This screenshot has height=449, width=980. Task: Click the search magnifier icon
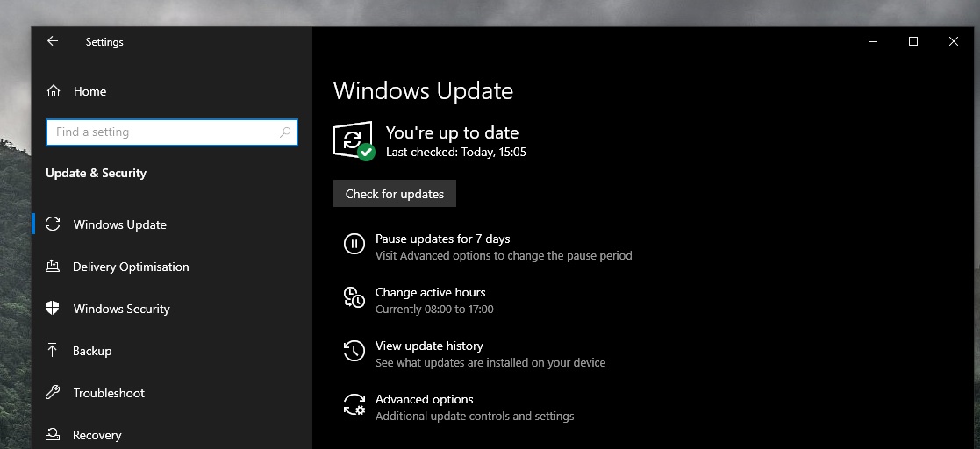click(285, 132)
